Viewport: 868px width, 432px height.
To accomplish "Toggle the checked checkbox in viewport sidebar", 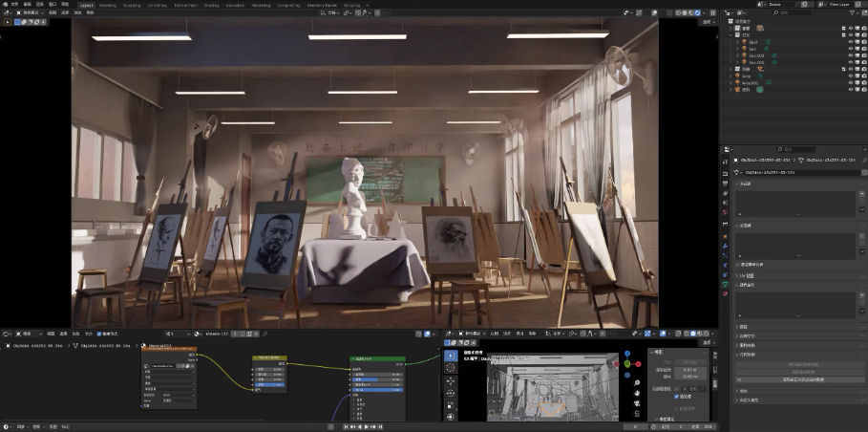I will [678, 396].
